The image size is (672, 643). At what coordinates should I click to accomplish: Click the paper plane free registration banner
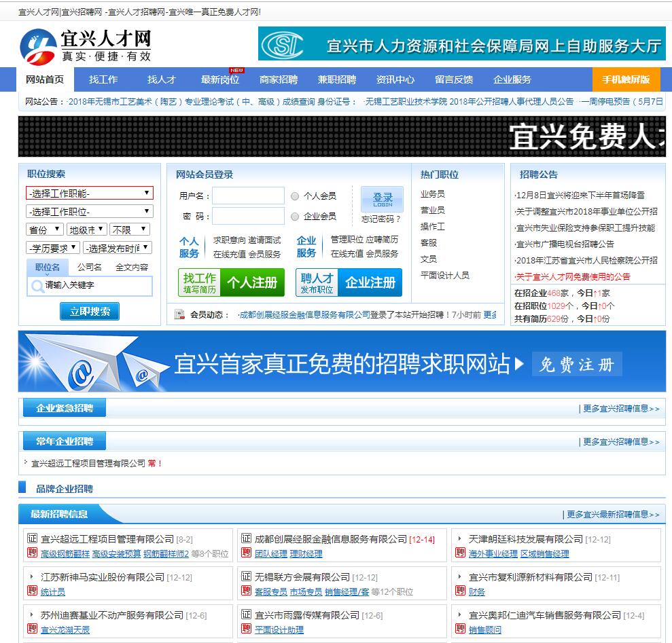[x=342, y=361]
